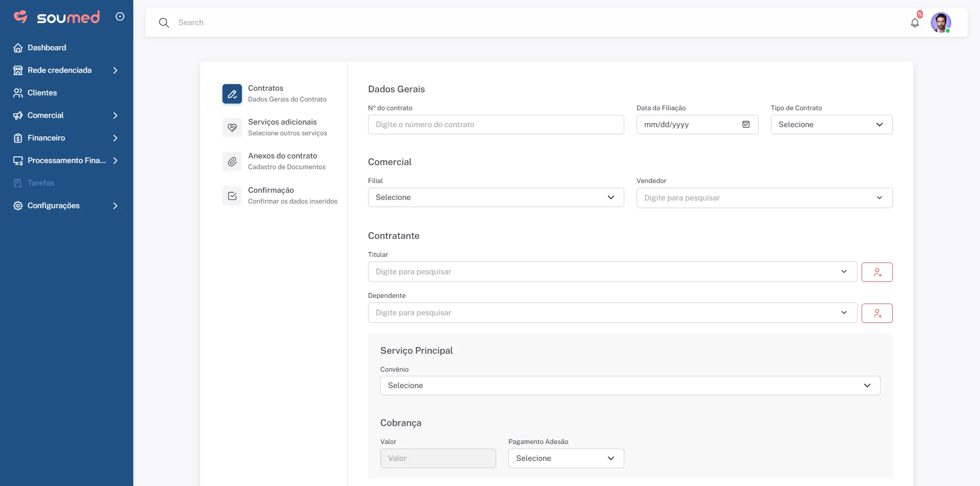
Task: Click the Financeiro money icon
Action: point(18,138)
